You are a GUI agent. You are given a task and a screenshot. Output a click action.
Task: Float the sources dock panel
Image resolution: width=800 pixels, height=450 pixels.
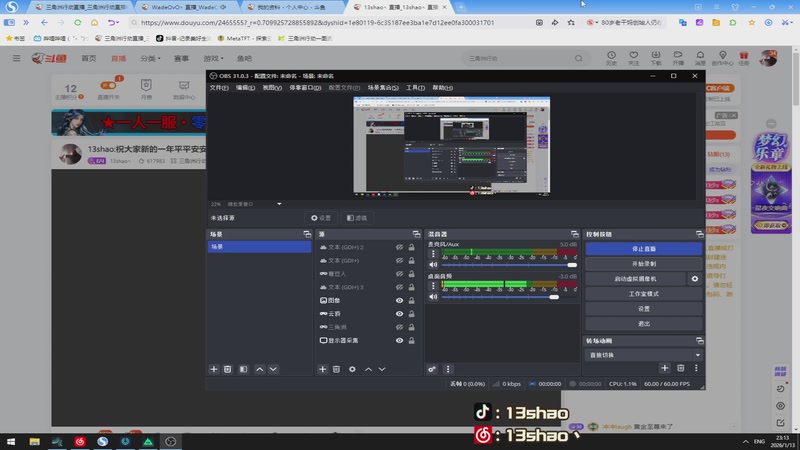tap(416, 234)
